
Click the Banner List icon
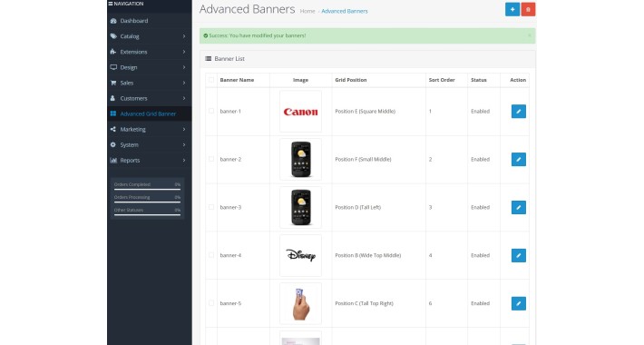pyautogui.click(x=209, y=58)
